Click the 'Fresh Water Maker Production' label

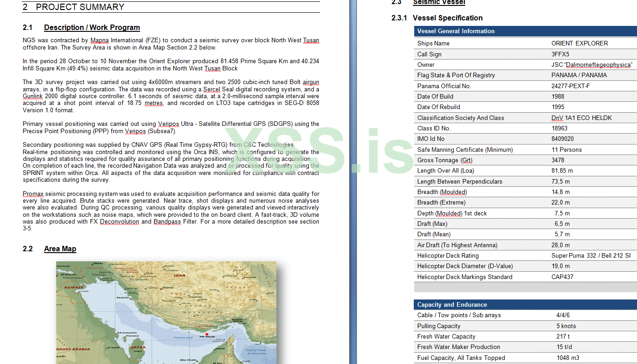[459, 347]
